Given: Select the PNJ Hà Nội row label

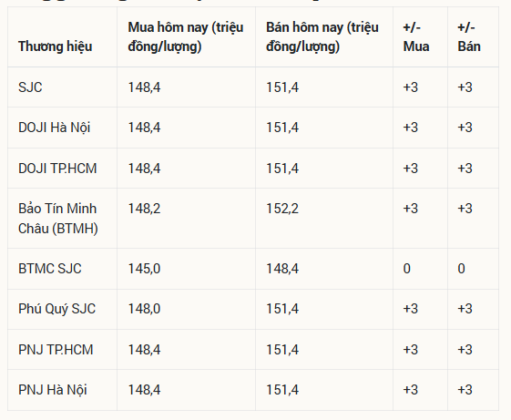Looking at the screenshot, I should pos(53,390).
